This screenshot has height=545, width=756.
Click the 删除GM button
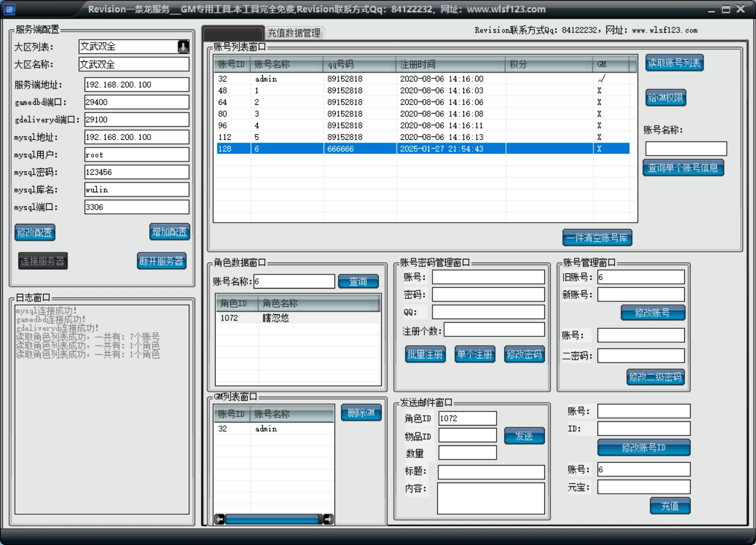361,413
